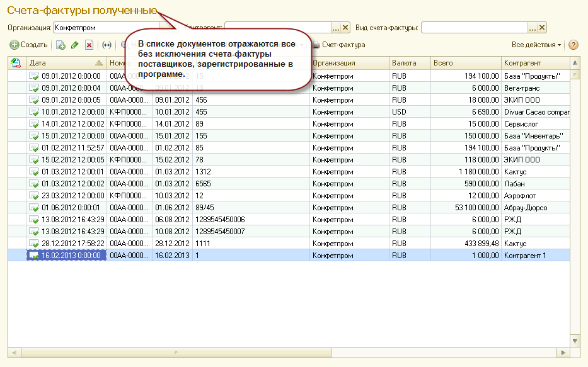This screenshot has height=367, width=588.
Task: Click the set date interval (↔) icon
Action: [107, 45]
